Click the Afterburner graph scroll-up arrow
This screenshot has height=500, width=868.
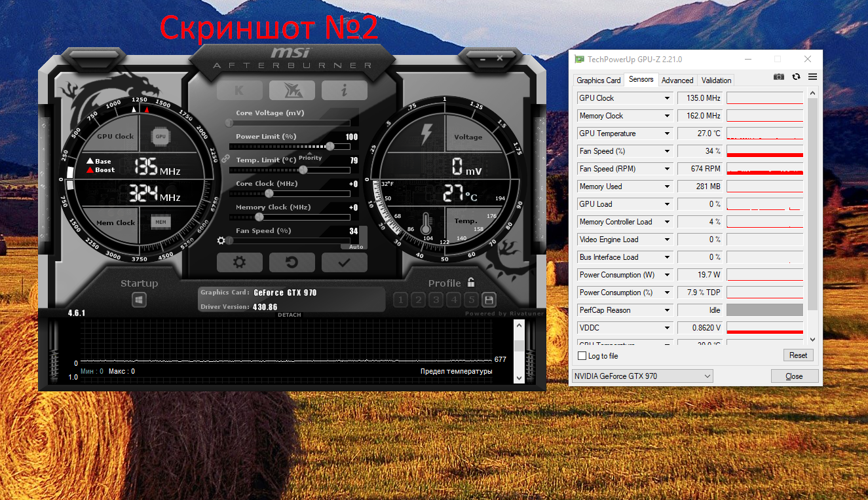(x=519, y=325)
